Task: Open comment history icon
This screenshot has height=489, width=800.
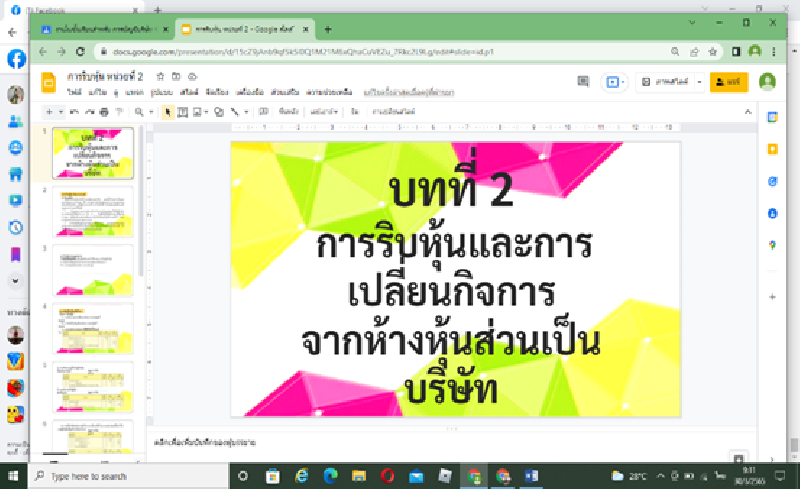Action: coord(583,82)
